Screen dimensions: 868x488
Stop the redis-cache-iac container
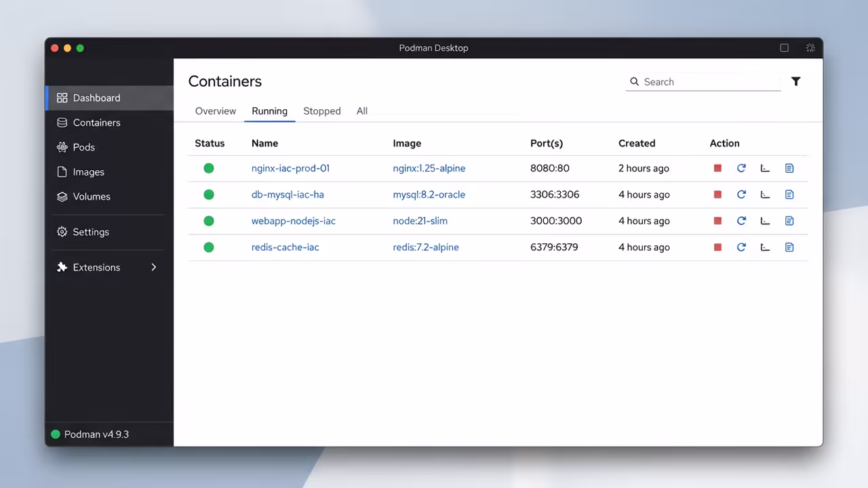coord(717,247)
